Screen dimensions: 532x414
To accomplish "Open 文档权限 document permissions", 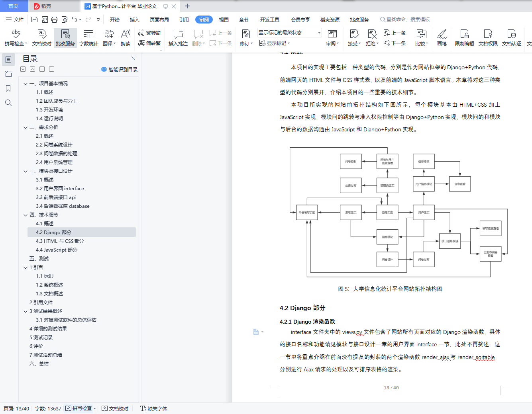I will pos(488,38).
